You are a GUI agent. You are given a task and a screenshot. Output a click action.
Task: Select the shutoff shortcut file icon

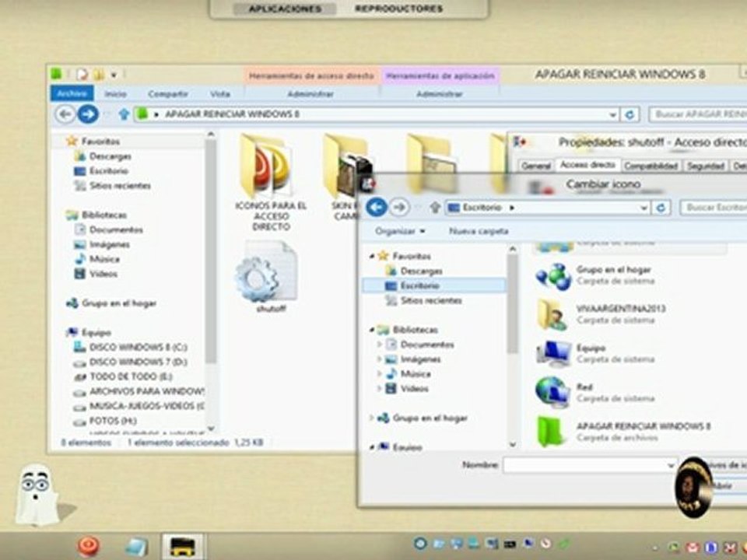click(x=268, y=276)
